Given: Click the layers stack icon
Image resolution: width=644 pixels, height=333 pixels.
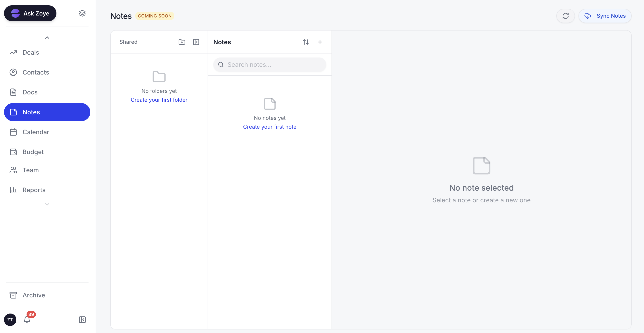Looking at the screenshot, I should pyautogui.click(x=82, y=13).
